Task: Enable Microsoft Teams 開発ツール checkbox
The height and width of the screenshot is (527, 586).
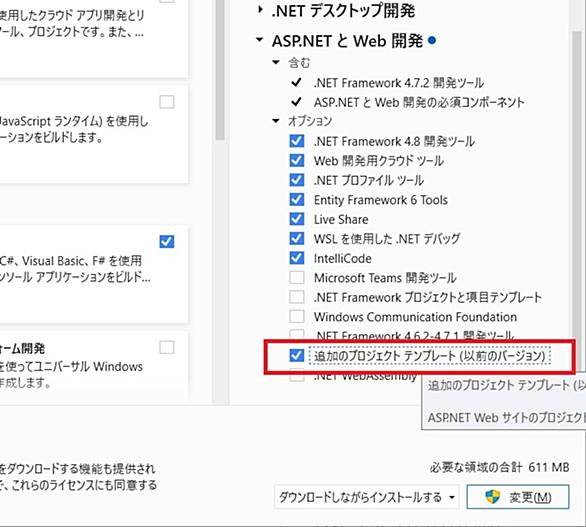Action: 297,277
